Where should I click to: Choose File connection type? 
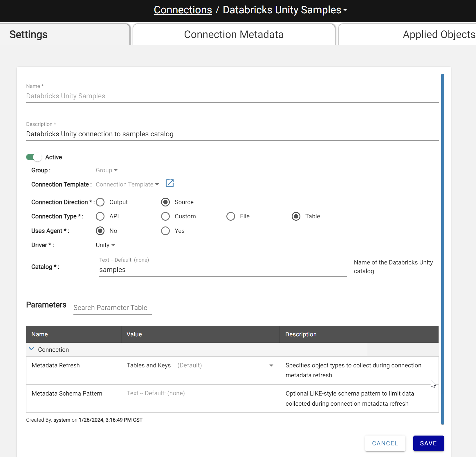[x=231, y=216]
